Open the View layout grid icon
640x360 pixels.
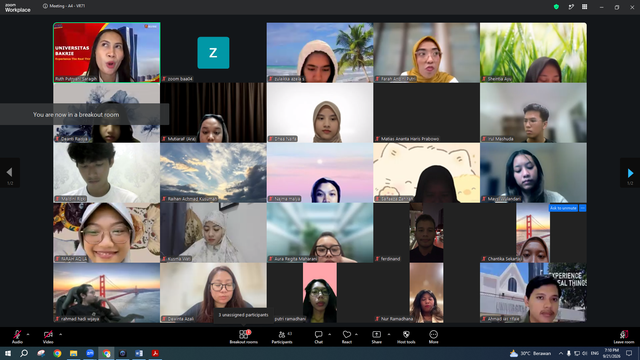click(x=584, y=7)
